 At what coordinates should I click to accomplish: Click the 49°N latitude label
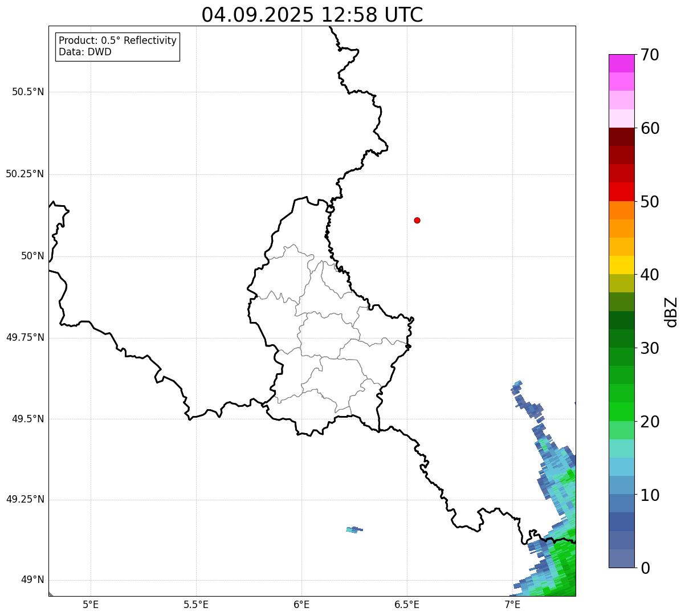coord(32,580)
